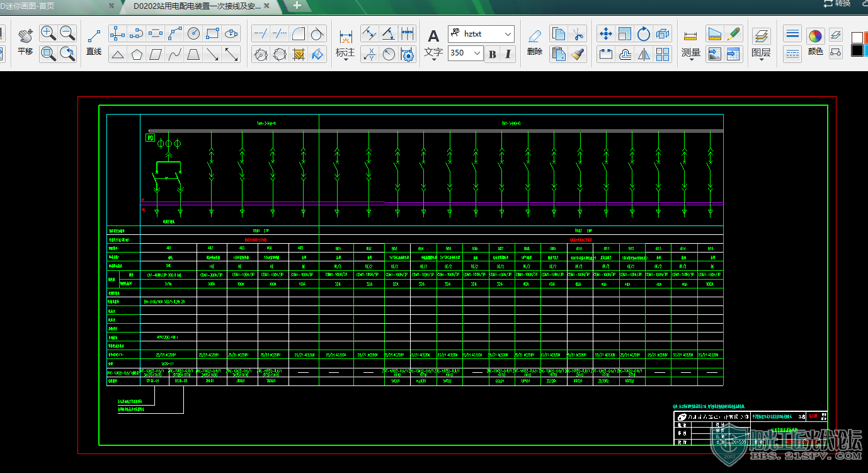Click the zoom in magnifier icon
The height and width of the screenshot is (473, 868).
click(x=49, y=33)
